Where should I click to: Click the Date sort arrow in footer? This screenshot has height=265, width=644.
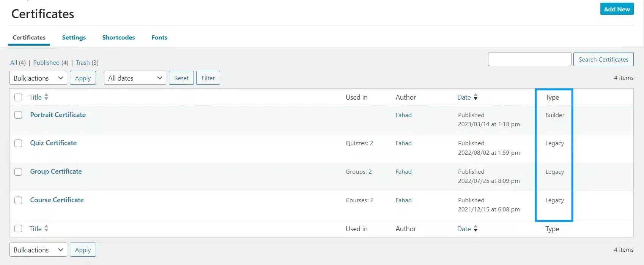476,229
